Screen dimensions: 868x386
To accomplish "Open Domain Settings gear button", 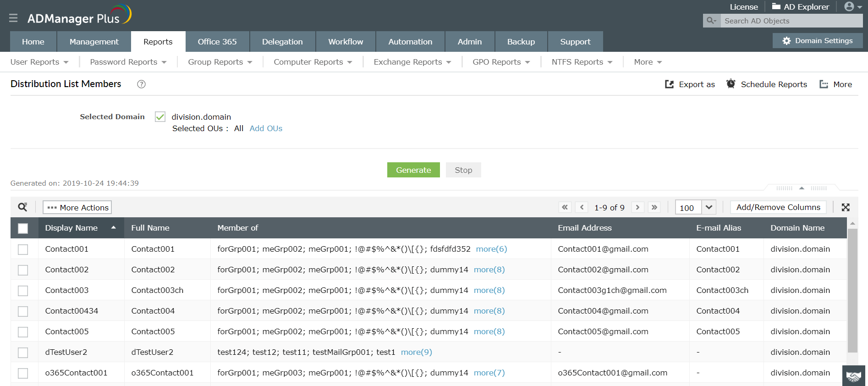I will tap(818, 41).
